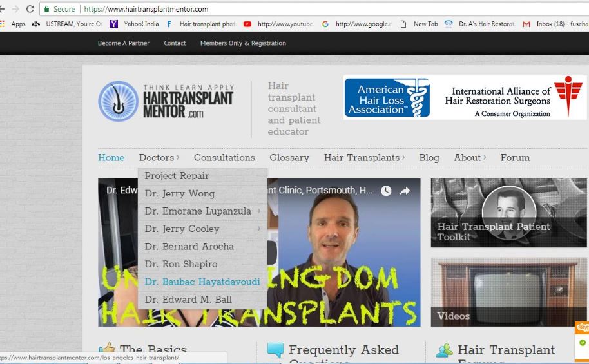Open the Contact link in the top bar
589x364 pixels.
(x=175, y=43)
